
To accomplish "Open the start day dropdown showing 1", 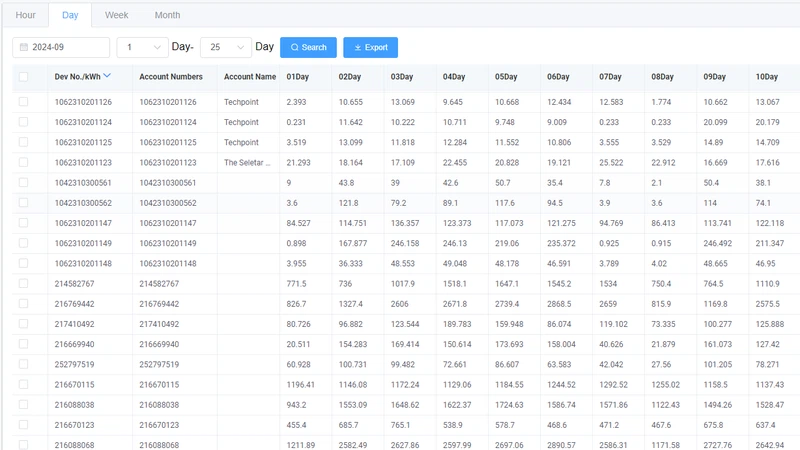I will (142, 47).
